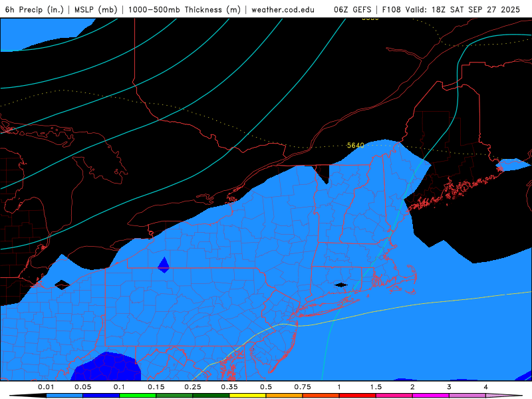Click the '0.05' legend value label
Screen dimensions: 532x399
pyautogui.click(x=82, y=387)
